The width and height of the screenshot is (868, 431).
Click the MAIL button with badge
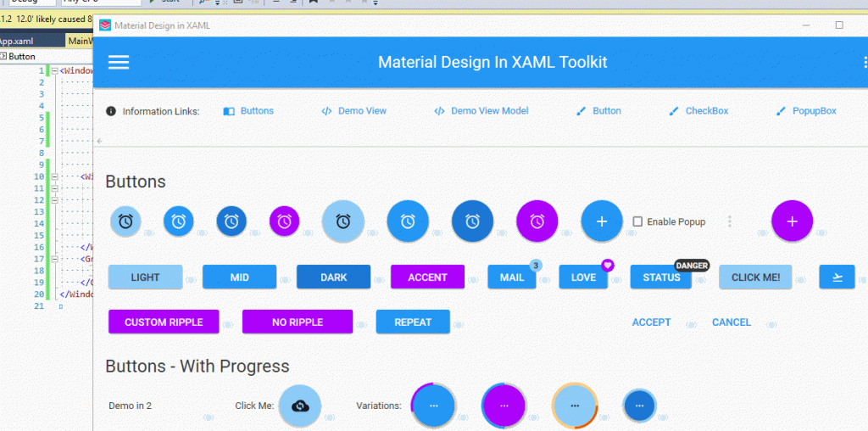pyautogui.click(x=512, y=277)
